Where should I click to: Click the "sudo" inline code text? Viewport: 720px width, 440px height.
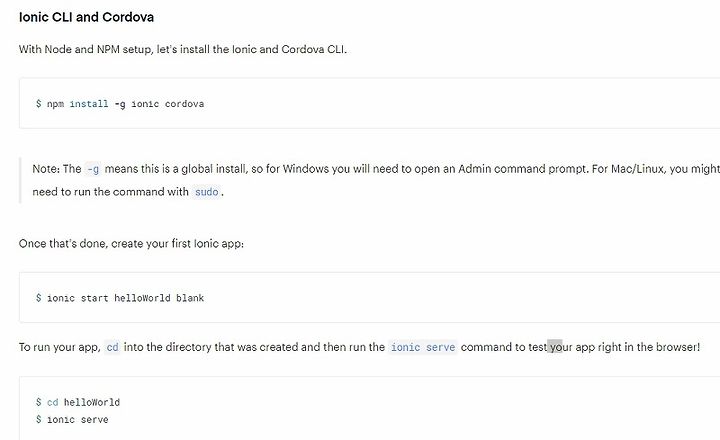(207, 192)
